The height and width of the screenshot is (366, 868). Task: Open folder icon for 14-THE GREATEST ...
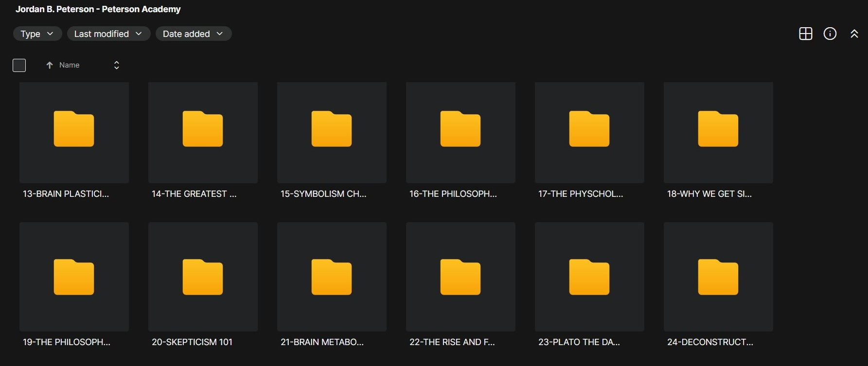pos(203,129)
